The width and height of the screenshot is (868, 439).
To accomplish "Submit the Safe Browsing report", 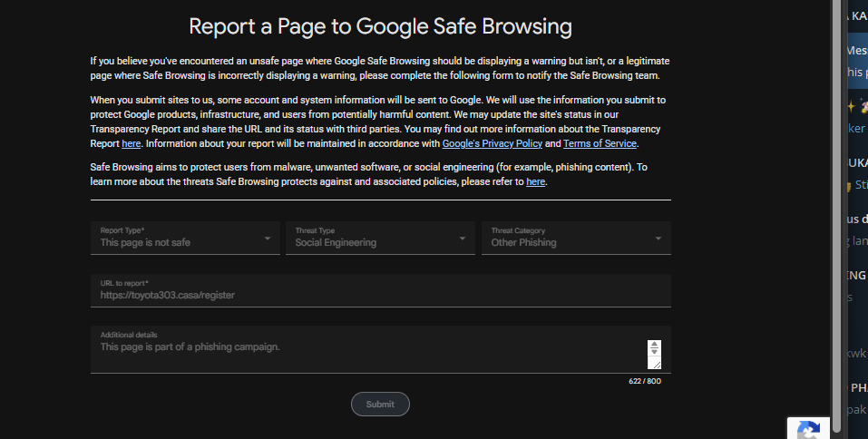I will click(380, 405).
